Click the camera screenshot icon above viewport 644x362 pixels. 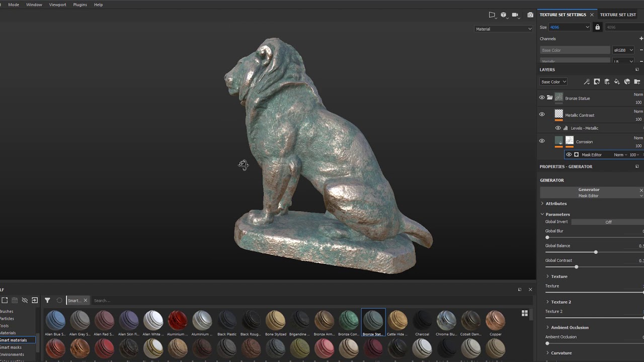pyautogui.click(x=530, y=15)
